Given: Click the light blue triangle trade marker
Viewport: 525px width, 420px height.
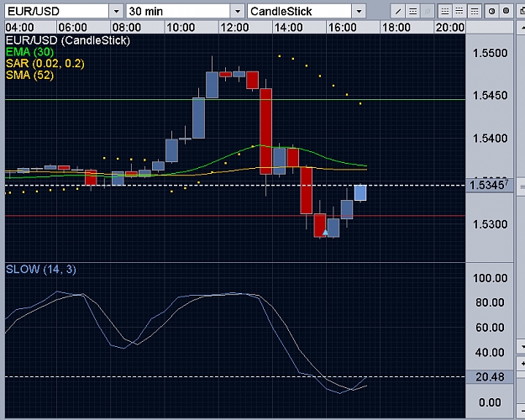Looking at the screenshot, I should 325,232.
